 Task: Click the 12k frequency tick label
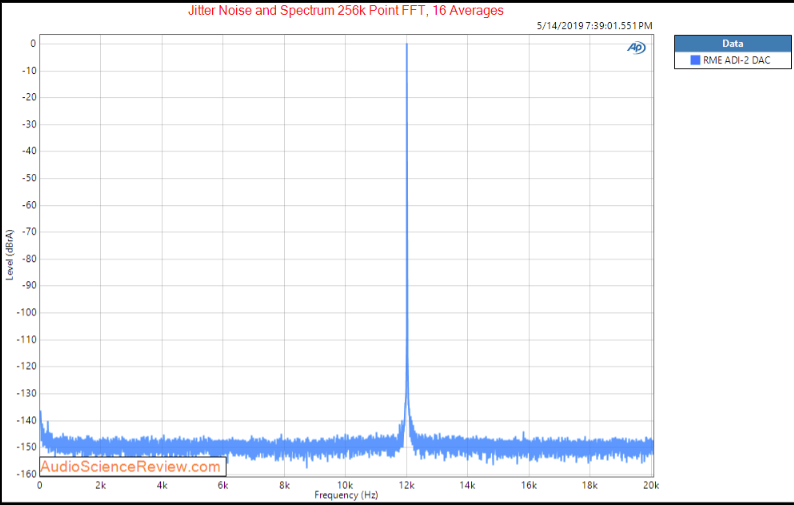coord(407,485)
